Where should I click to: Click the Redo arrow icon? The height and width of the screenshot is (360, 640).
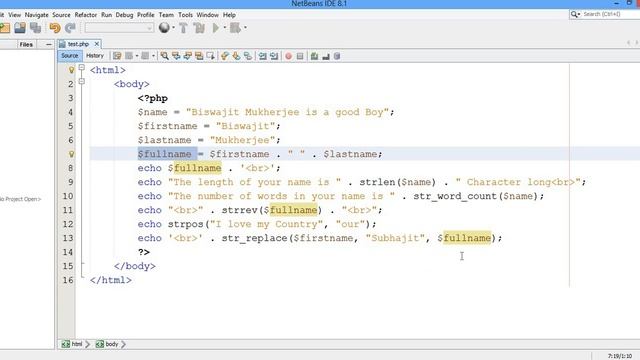(70, 28)
